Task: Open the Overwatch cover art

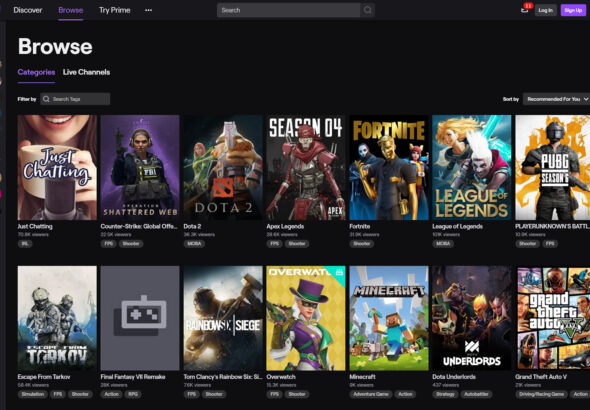Action: [x=306, y=318]
